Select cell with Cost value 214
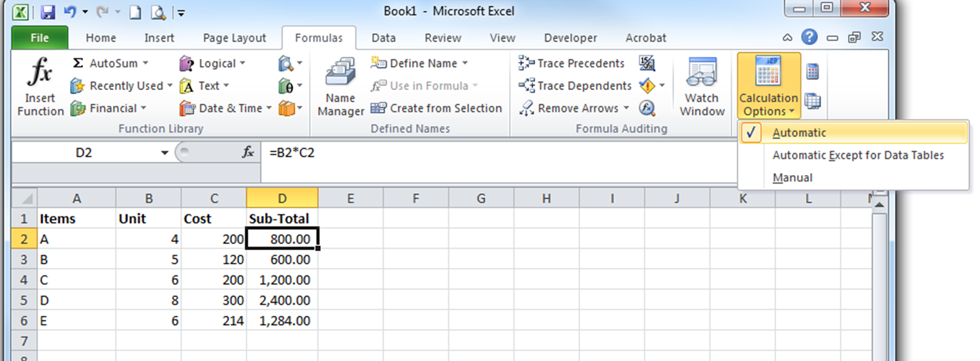Screen dimensions: 980x361 click(x=214, y=321)
